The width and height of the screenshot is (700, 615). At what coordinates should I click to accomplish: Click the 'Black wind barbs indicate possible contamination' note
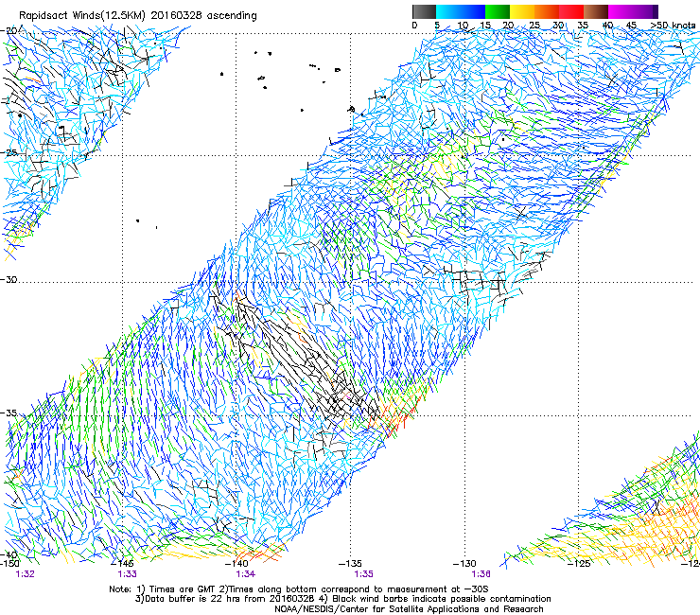tap(442, 599)
